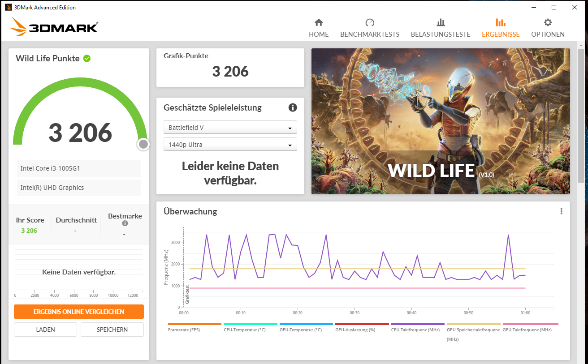Toggle the GPU-Temperatur (°C) legend series
Screen dimensions: 588x364
click(306, 327)
